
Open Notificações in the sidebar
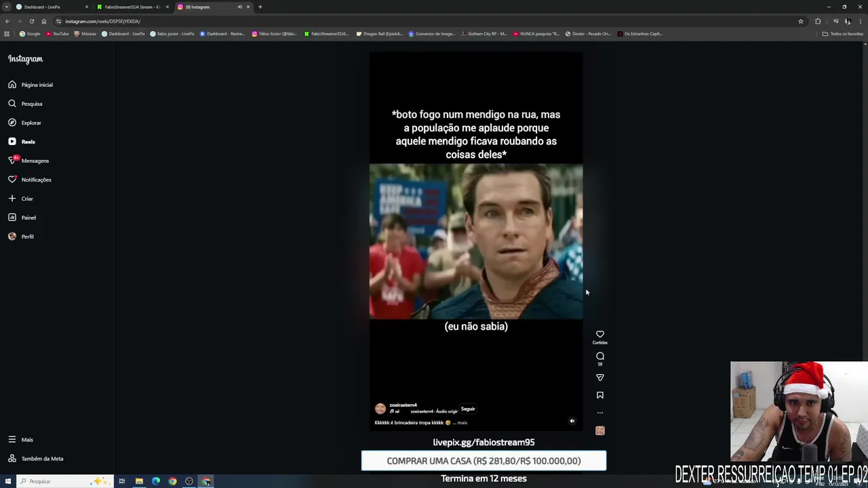tap(30, 180)
